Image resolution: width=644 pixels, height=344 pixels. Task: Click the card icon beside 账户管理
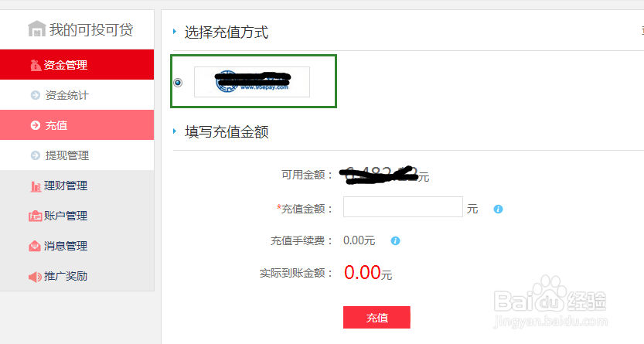tap(36, 216)
